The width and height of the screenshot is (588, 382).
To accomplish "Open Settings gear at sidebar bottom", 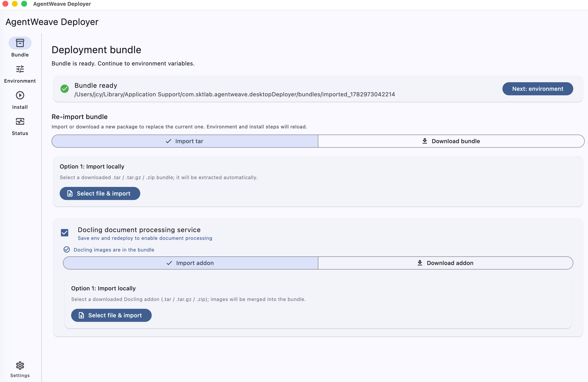I will point(20,366).
